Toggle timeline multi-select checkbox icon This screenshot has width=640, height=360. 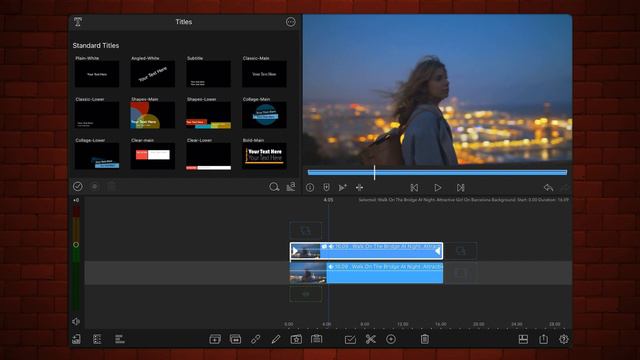tap(350, 339)
